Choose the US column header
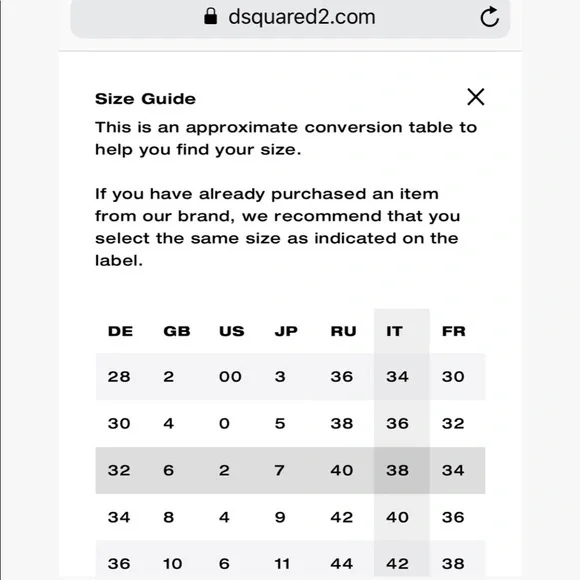The width and height of the screenshot is (580, 580). click(x=232, y=331)
